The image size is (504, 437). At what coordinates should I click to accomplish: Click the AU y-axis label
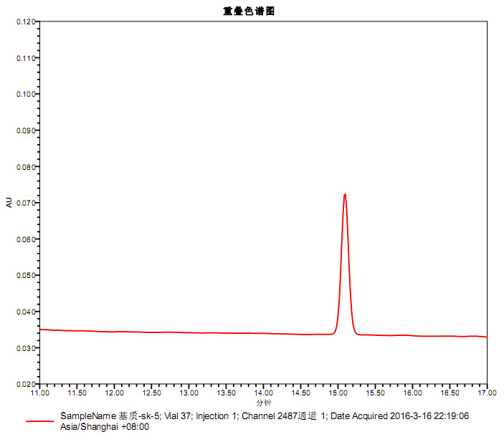[9, 203]
